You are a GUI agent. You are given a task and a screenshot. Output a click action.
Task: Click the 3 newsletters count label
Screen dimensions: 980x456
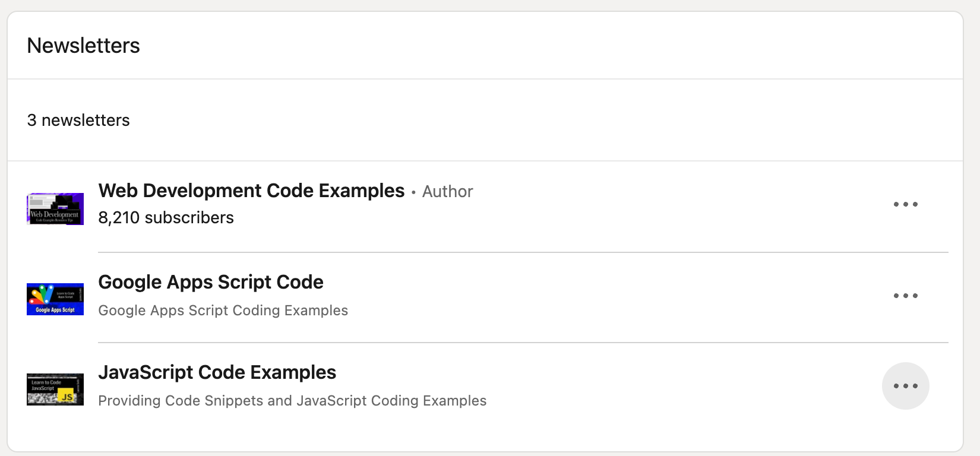pyautogui.click(x=78, y=120)
